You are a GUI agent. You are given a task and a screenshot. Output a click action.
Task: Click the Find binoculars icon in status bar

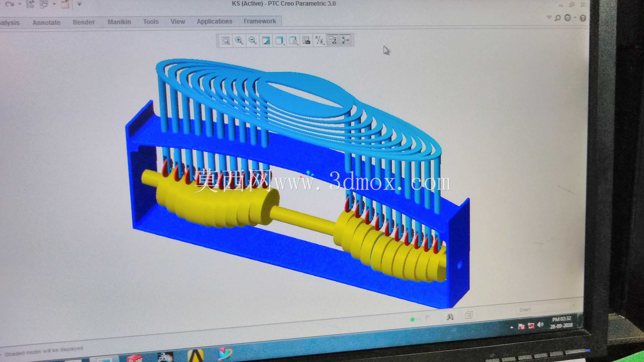pos(450,317)
